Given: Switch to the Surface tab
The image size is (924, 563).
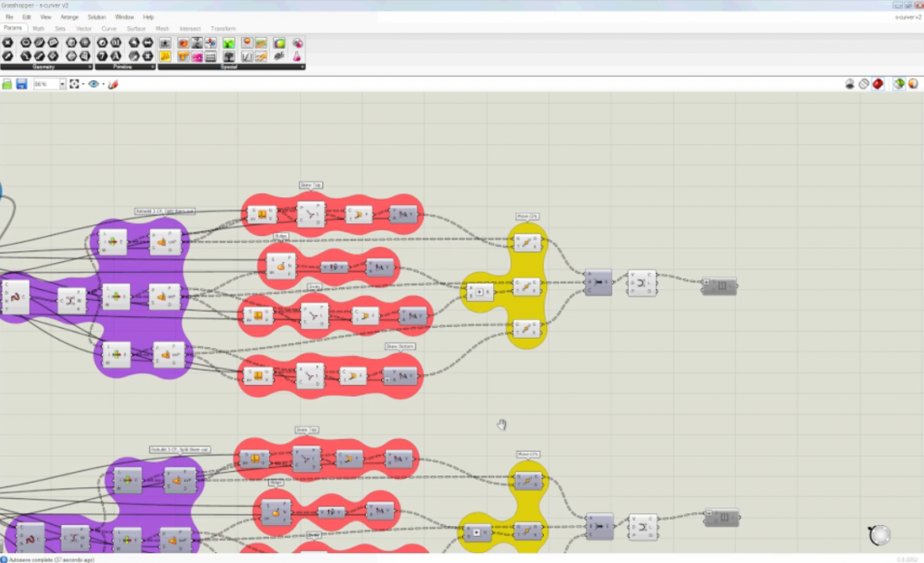Looking at the screenshot, I should (136, 28).
